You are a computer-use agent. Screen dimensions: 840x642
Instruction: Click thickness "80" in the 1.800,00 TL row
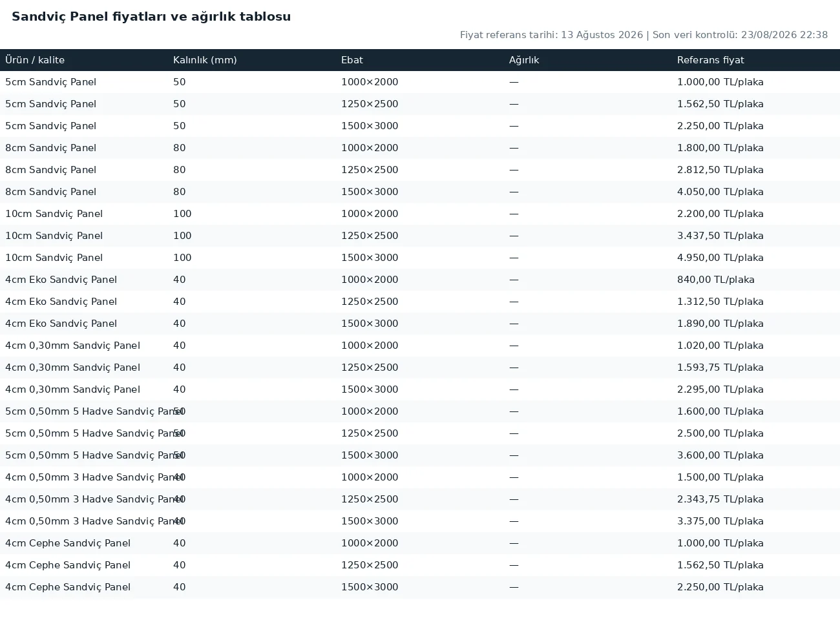pos(180,148)
